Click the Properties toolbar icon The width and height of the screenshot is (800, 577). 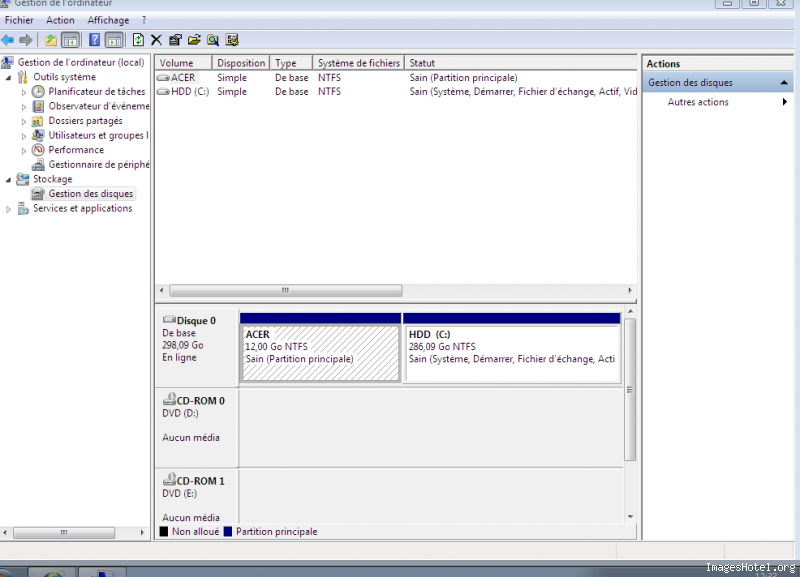175,40
